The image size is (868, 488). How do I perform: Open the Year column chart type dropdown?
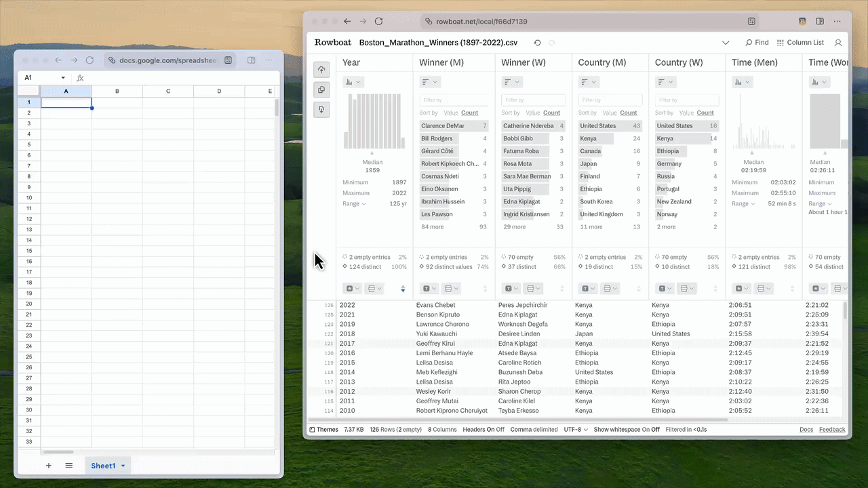353,82
